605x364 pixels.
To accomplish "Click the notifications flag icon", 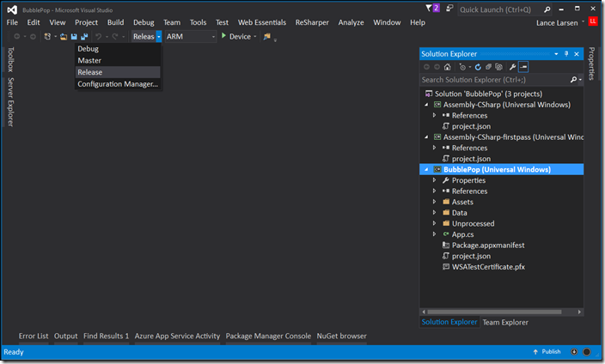I will tap(429, 8).
